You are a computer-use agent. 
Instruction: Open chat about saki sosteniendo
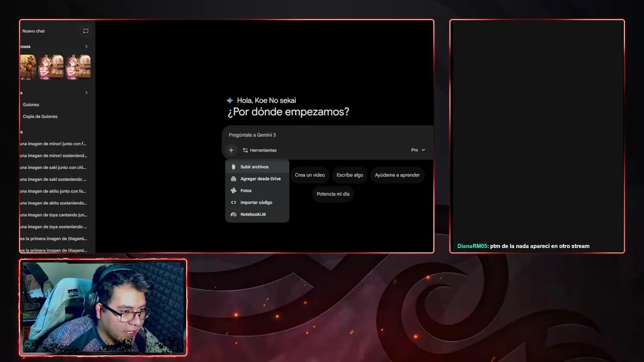click(x=53, y=179)
